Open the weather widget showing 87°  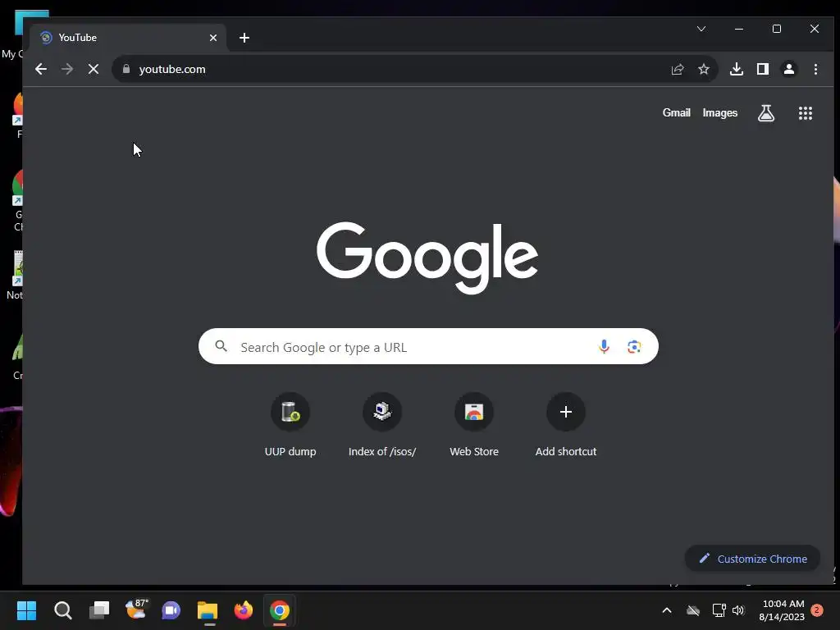135,609
